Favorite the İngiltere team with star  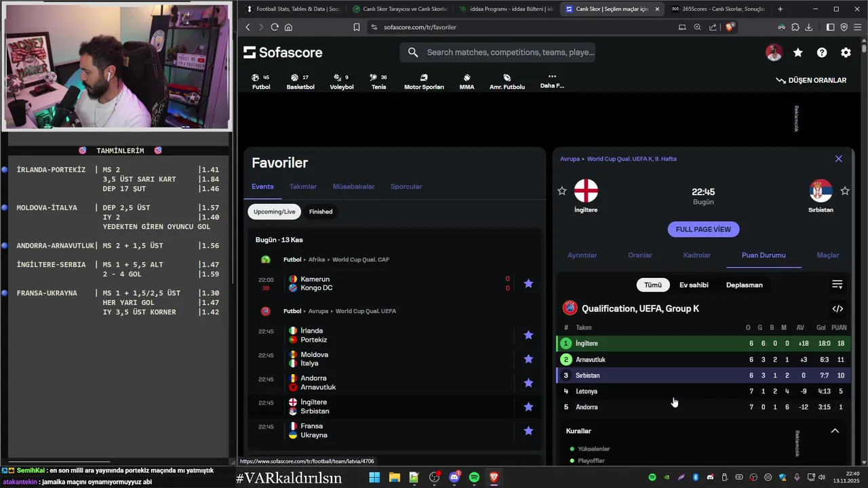click(x=561, y=191)
